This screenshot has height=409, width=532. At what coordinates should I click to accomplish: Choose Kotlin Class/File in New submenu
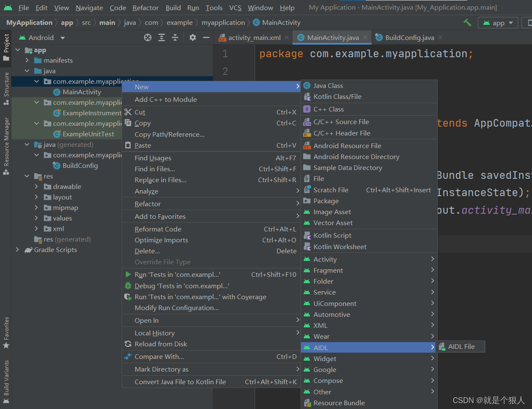369,96
